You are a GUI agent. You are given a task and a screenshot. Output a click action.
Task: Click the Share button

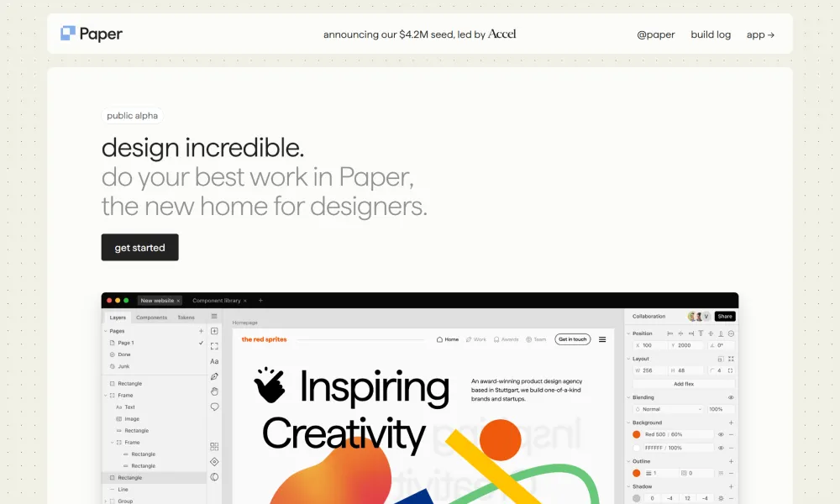coord(725,316)
